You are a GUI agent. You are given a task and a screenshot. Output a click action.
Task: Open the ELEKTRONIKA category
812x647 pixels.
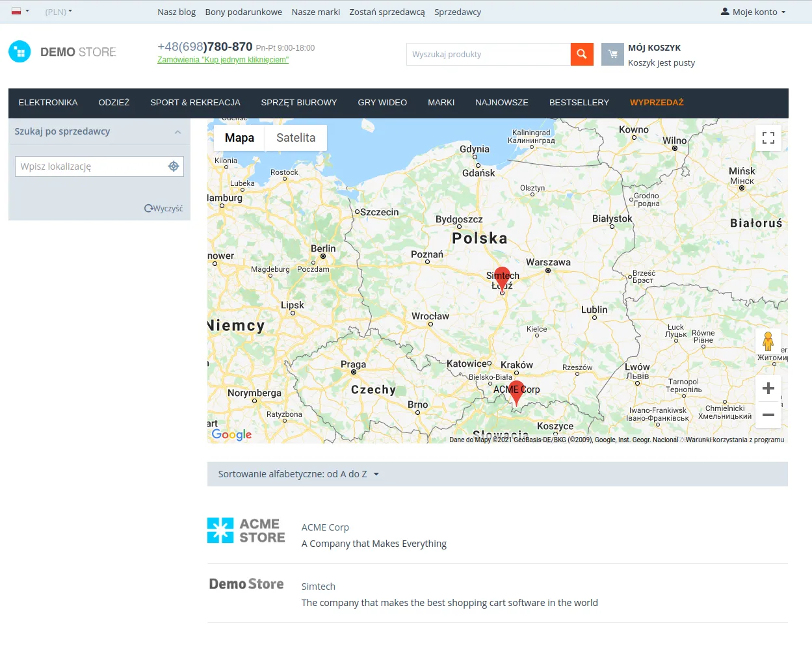point(48,103)
